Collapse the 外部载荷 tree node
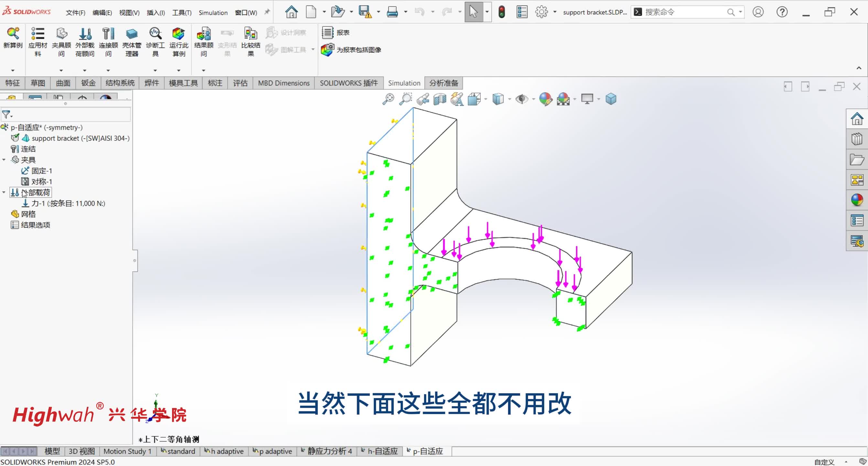The image size is (868, 466). [4, 192]
